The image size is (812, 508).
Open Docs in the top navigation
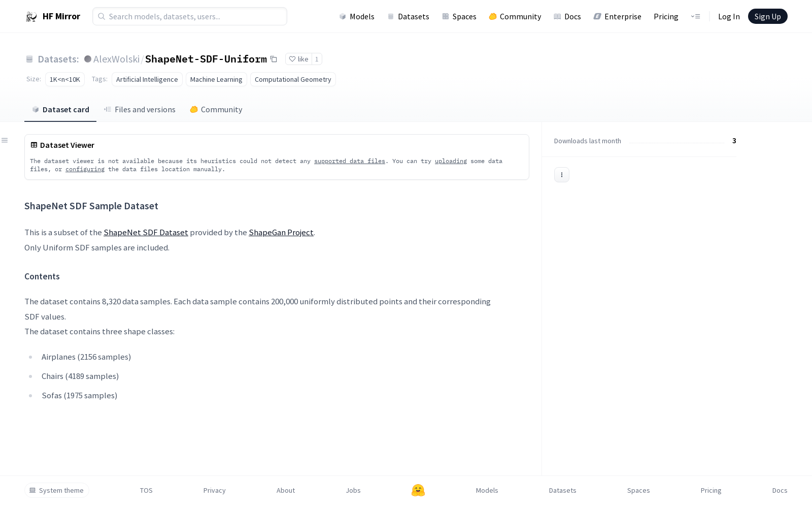(567, 17)
